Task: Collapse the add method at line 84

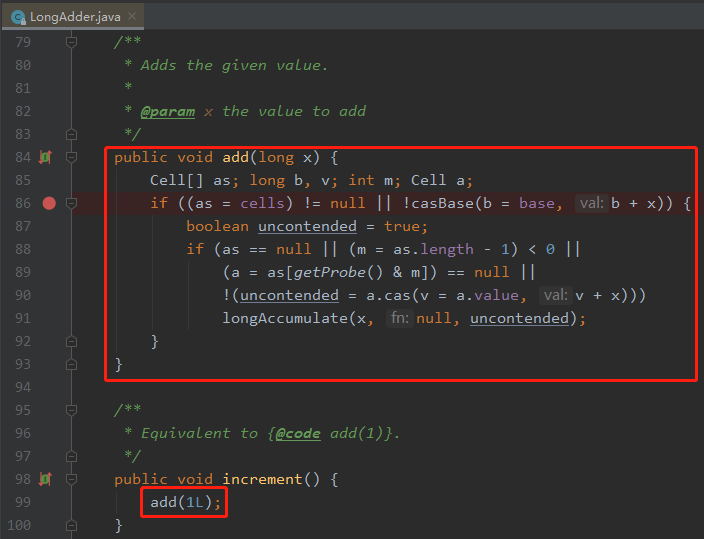Action: [x=71, y=157]
